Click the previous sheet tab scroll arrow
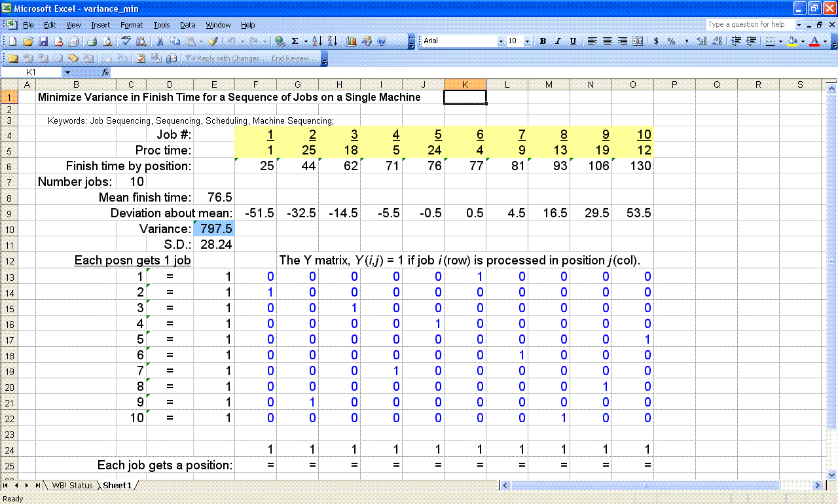This screenshot has width=838, height=504. 18,485
